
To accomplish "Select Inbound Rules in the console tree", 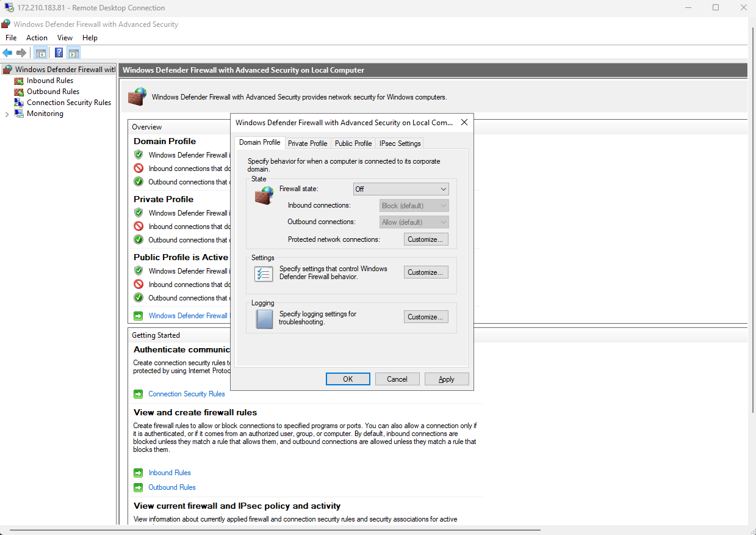I will click(x=50, y=81).
